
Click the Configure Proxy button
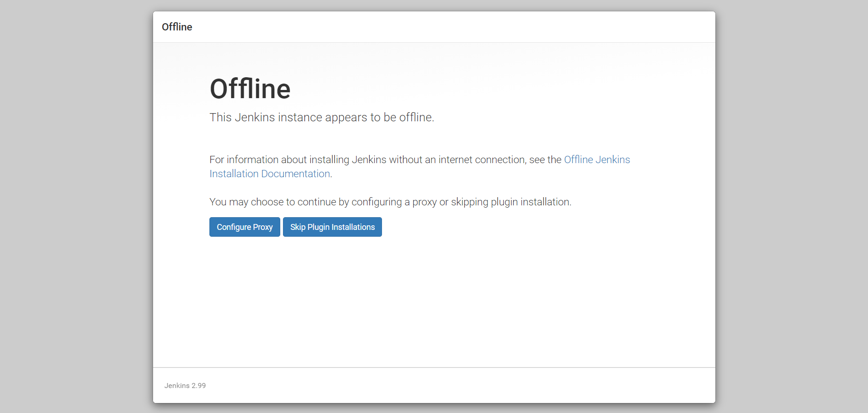(x=244, y=227)
